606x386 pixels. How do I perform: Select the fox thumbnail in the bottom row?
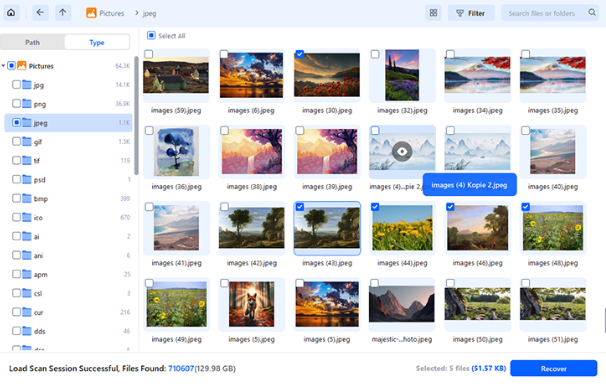coord(251,304)
